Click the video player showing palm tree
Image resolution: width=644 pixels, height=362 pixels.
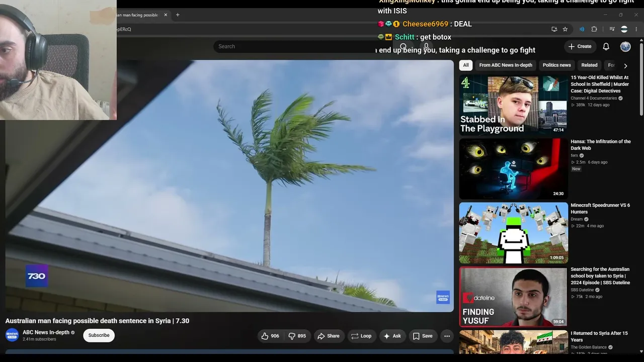point(229,186)
